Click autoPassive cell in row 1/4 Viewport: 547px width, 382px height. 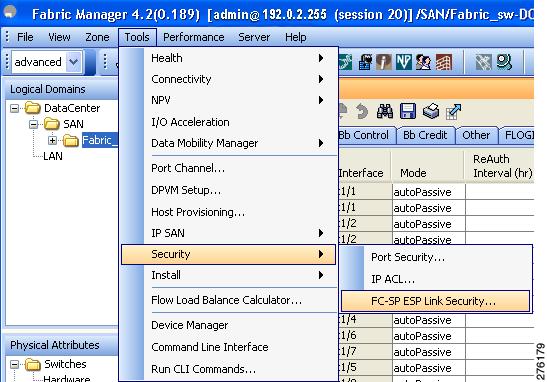pyautogui.click(x=428, y=320)
